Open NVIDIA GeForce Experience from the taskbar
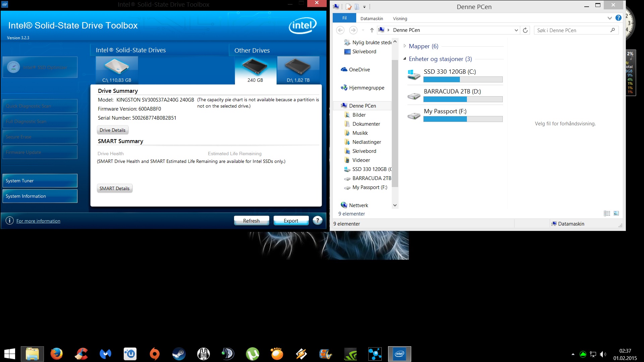The width and height of the screenshot is (644, 362). pos(351,354)
